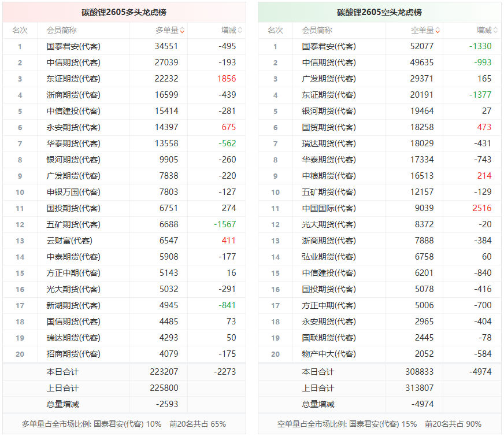The height and width of the screenshot is (436, 504).
Task: Click the red value 1856
Action: 227,79
